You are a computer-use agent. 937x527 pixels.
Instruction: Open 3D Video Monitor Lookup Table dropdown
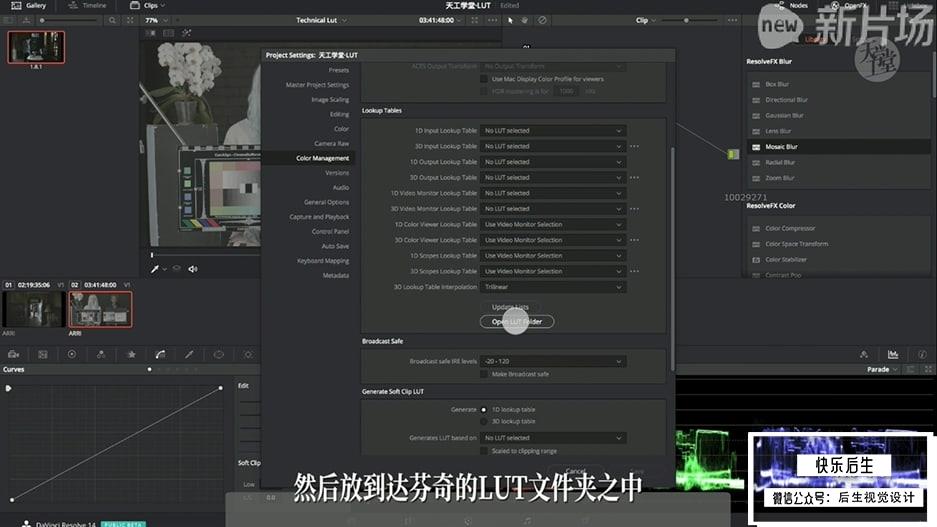pos(553,209)
